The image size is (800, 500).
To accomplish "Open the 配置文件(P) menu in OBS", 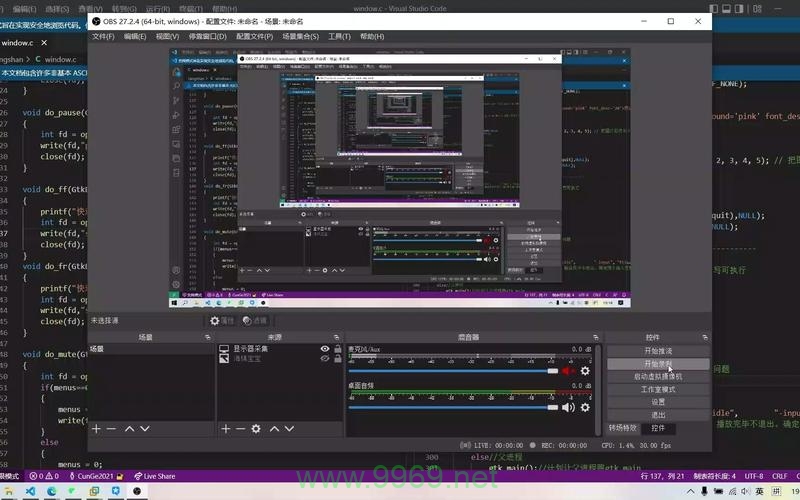I will [x=255, y=36].
